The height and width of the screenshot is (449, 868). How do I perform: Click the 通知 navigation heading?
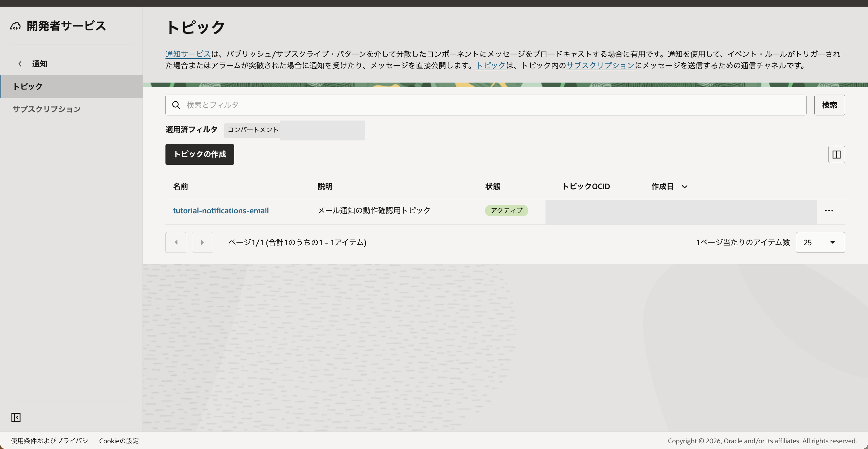point(39,64)
